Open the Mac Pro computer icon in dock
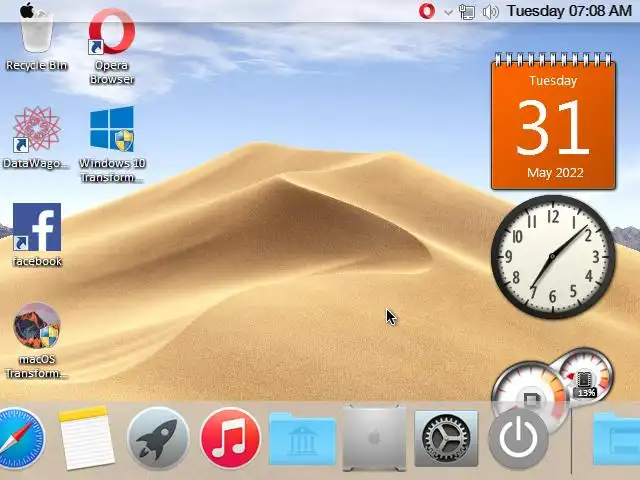The width and height of the screenshot is (640, 480). tap(374, 438)
